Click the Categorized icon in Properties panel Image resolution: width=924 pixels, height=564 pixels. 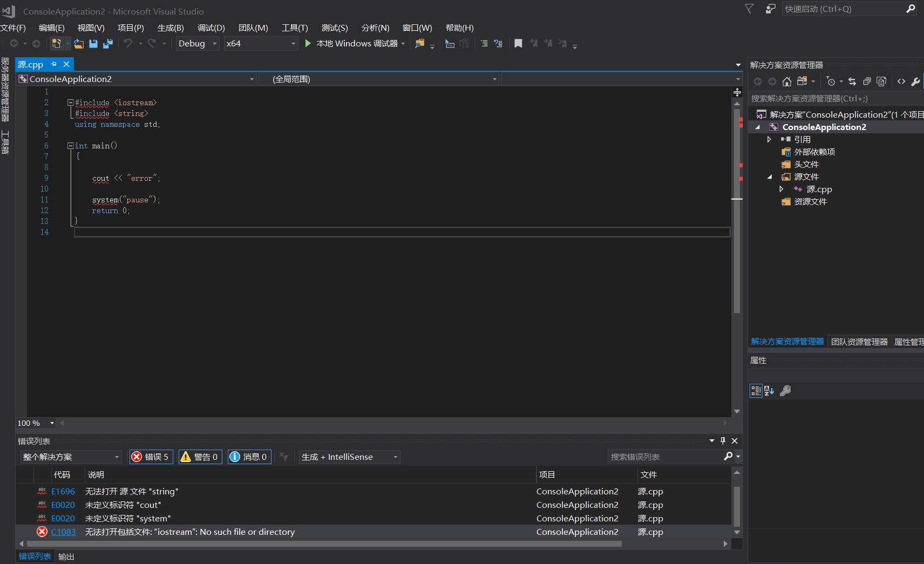tap(756, 391)
